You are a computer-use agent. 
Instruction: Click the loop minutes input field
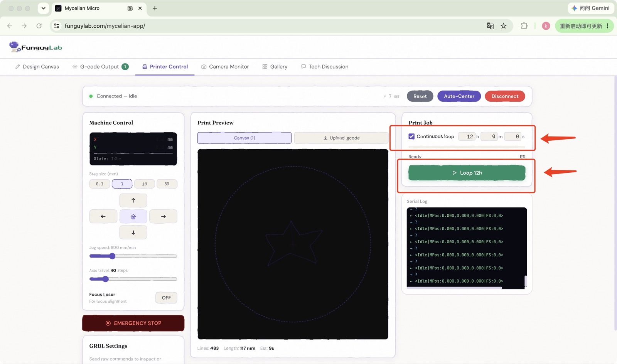(x=489, y=136)
